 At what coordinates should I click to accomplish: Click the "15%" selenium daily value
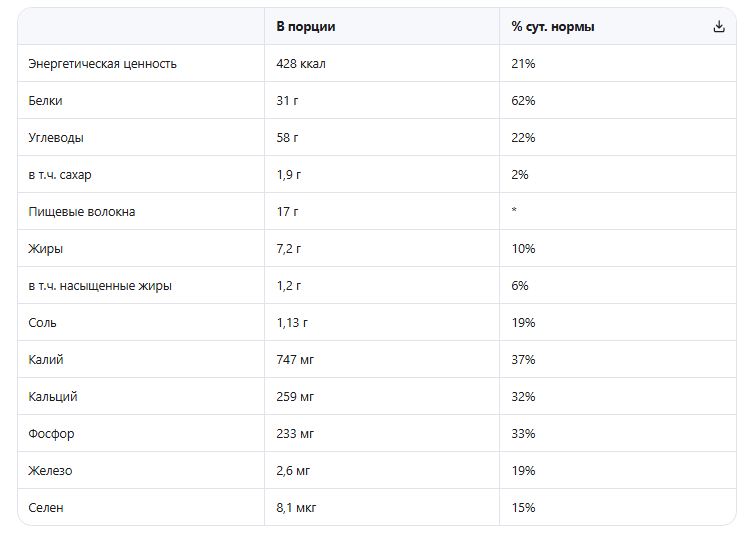(x=523, y=508)
